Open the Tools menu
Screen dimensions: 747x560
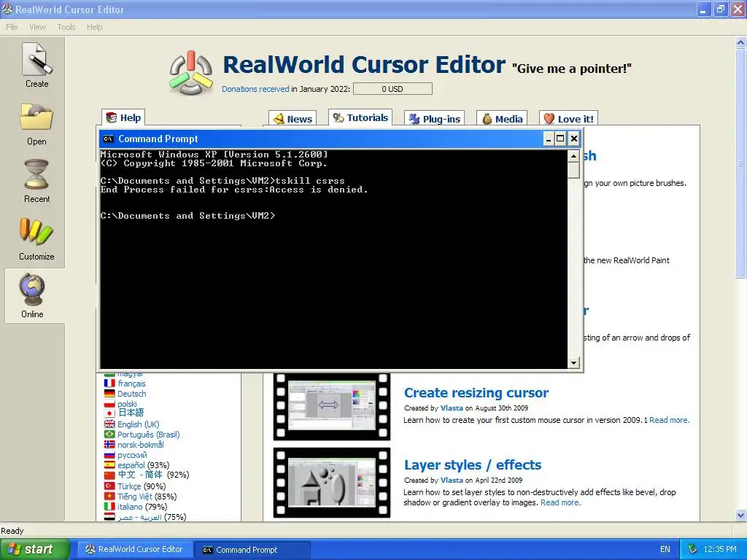pyautogui.click(x=66, y=27)
